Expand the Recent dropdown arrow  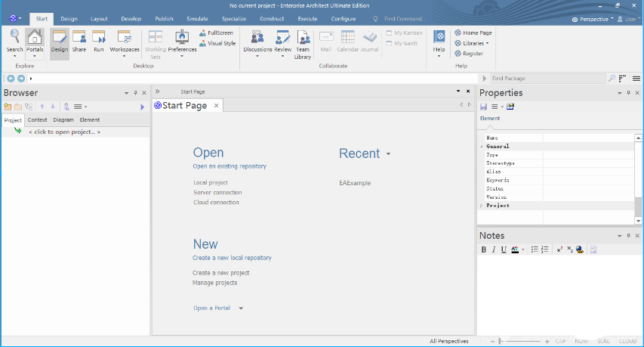[388, 154]
